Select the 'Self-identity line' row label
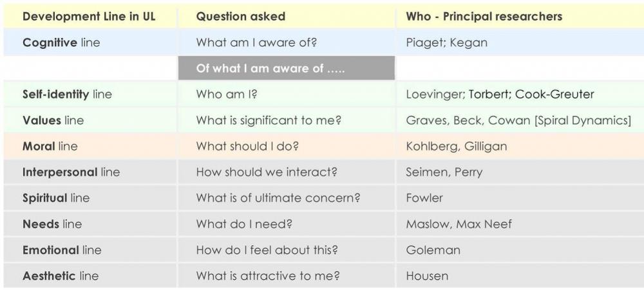 tap(67, 95)
